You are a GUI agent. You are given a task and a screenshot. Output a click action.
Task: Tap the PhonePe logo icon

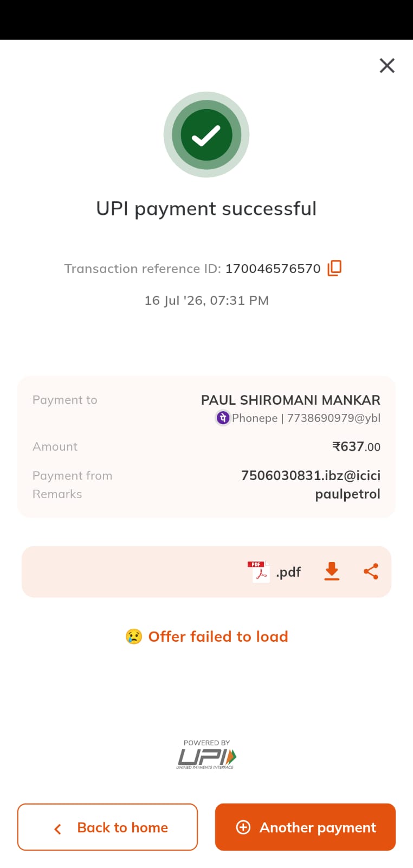pos(223,418)
